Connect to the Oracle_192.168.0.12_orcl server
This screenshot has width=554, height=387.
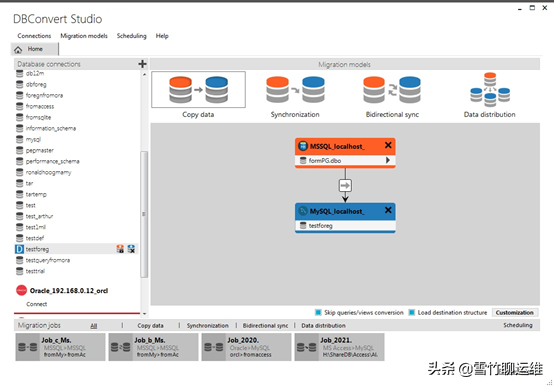click(x=36, y=304)
